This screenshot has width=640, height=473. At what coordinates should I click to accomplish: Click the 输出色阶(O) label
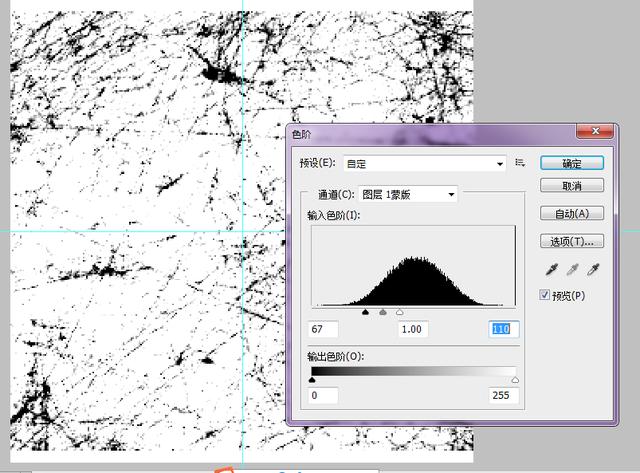pos(336,356)
